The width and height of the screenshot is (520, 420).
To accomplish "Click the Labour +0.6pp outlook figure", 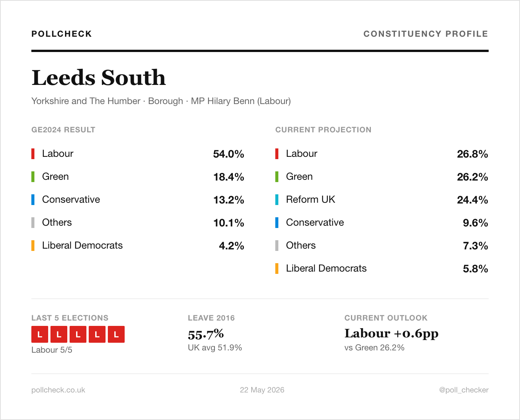I will [392, 334].
